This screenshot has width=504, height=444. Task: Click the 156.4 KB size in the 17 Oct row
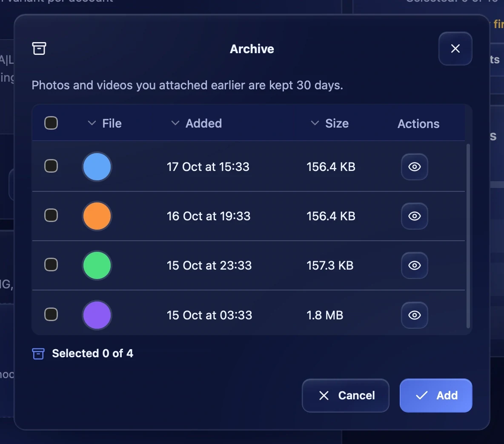click(331, 167)
